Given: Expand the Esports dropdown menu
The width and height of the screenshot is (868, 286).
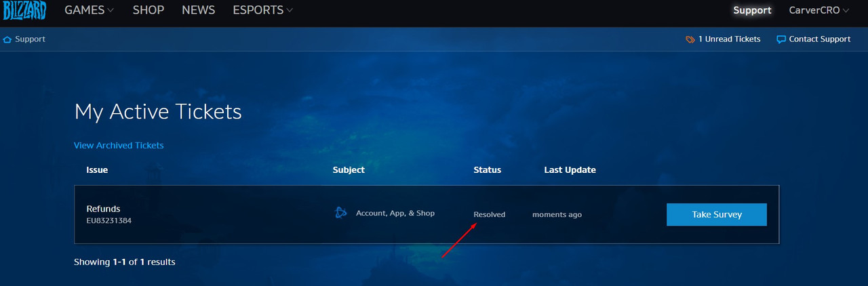Looking at the screenshot, I should 263,10.
